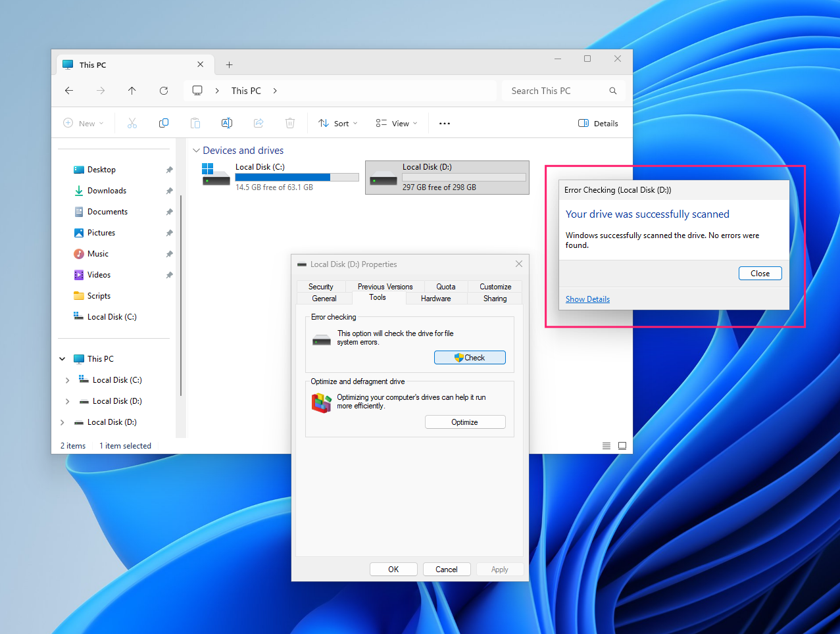Image resolution: width=840 pixels, height=634 pixels.
Task: Expand Local Disk (D:) under This PC
Action: 68,401
